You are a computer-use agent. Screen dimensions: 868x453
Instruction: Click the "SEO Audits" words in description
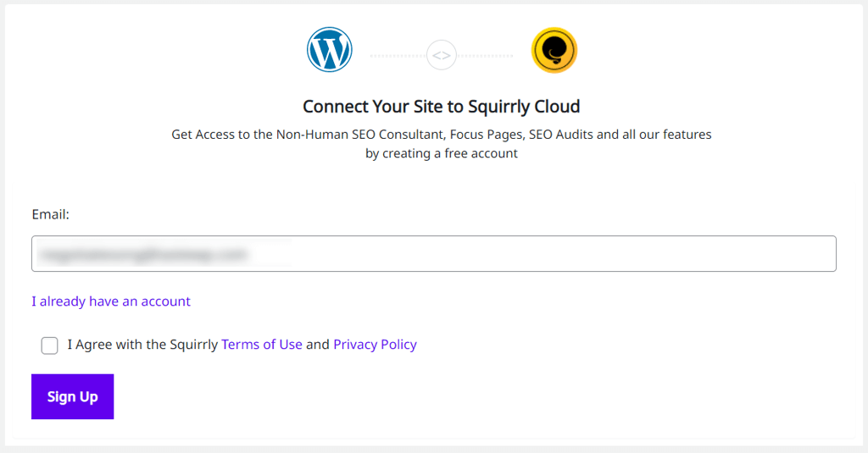pos(561,135)
